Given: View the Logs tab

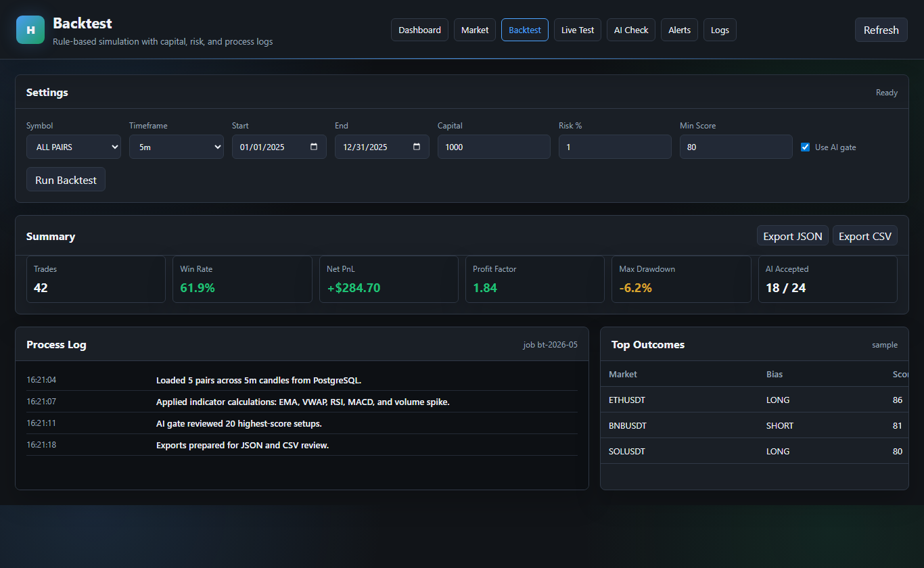Looking at the screenshot, I should point(720,30).
